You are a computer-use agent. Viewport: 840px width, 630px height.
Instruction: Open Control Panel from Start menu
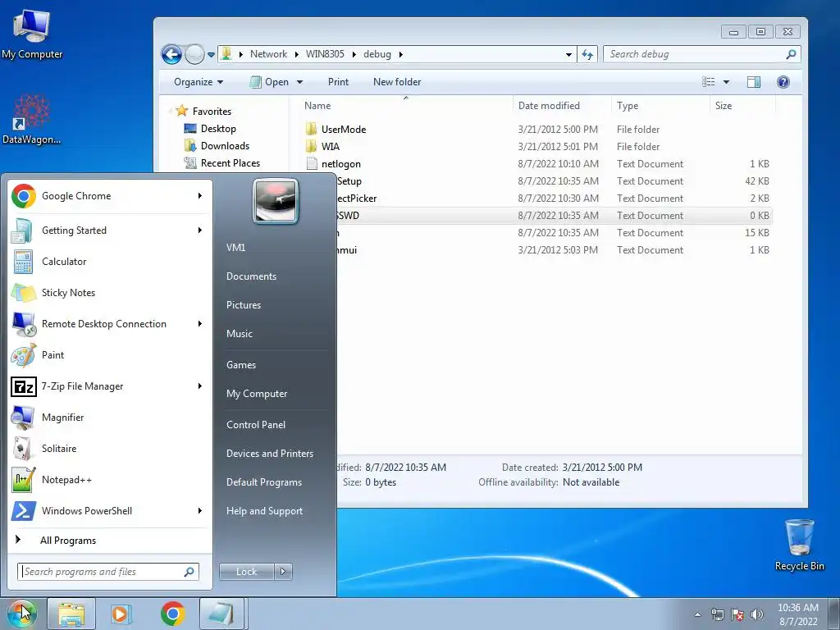(x=256, y=425)
